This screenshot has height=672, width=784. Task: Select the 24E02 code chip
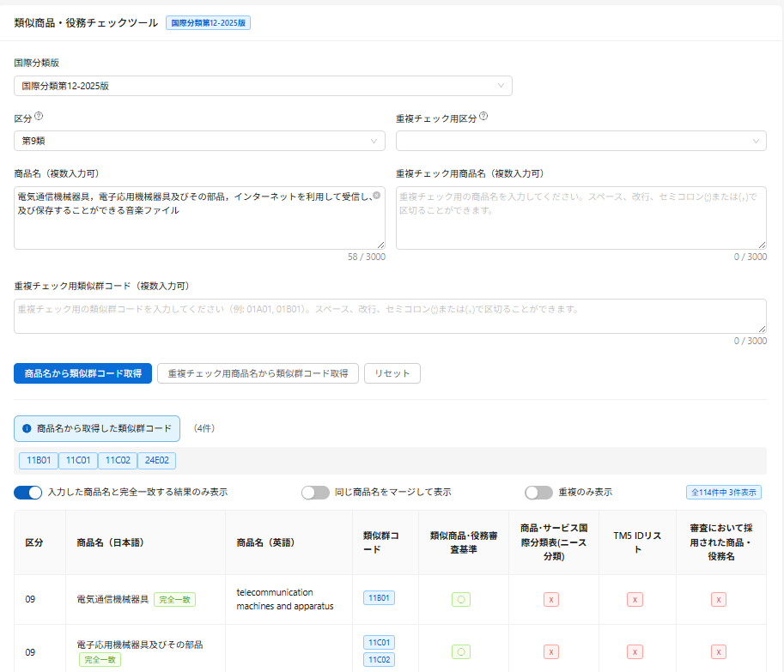(156, 460)
